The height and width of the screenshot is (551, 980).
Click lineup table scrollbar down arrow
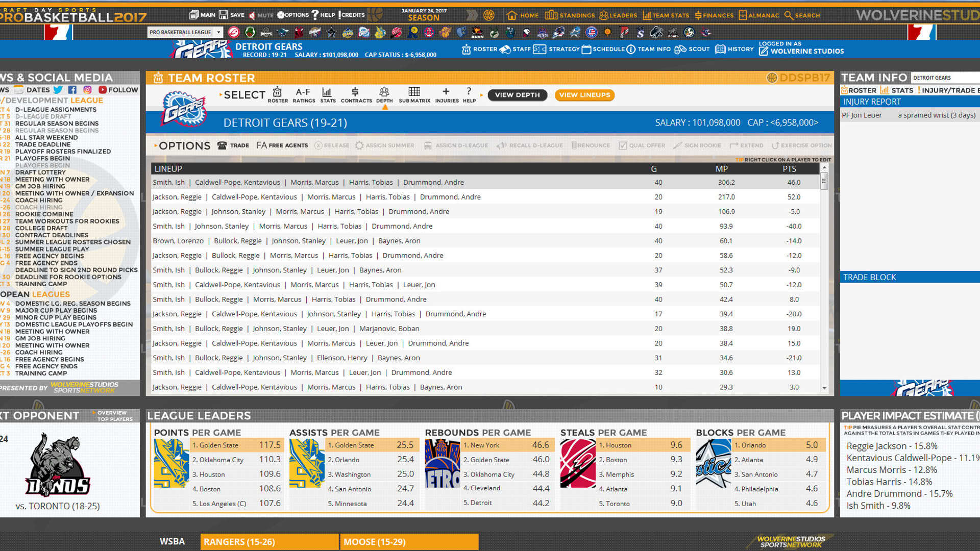824,388
